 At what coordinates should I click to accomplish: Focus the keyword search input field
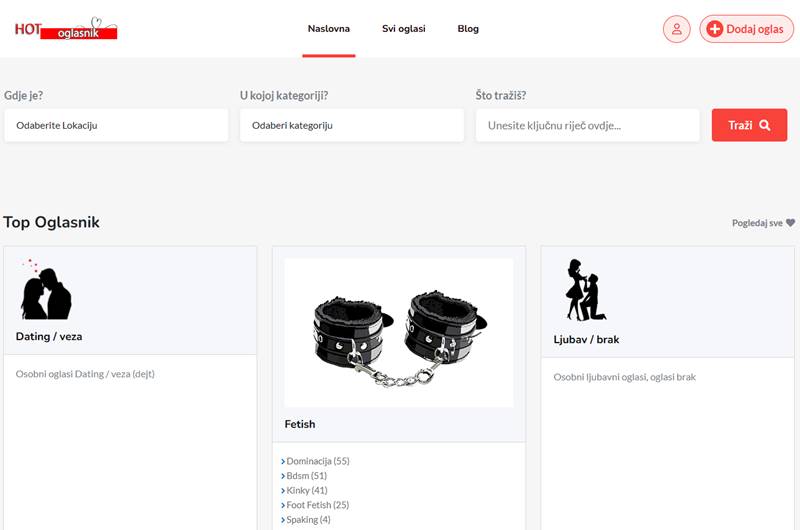tap(587, 125)
